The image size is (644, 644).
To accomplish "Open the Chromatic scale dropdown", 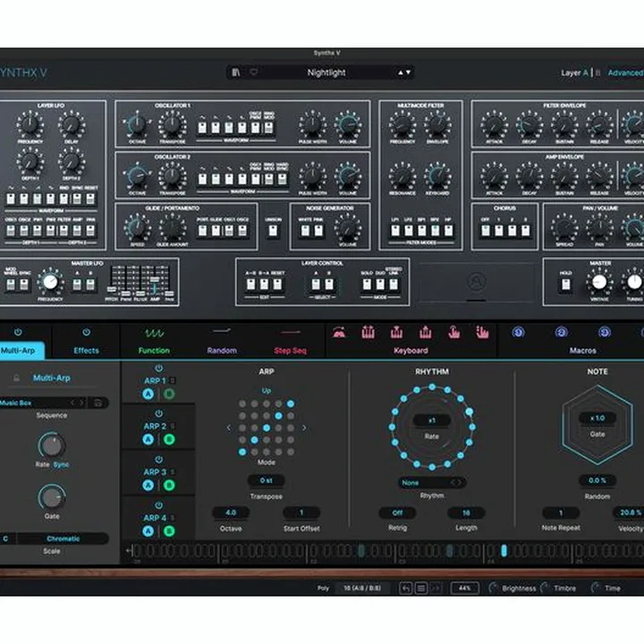I will pos(63,538).
